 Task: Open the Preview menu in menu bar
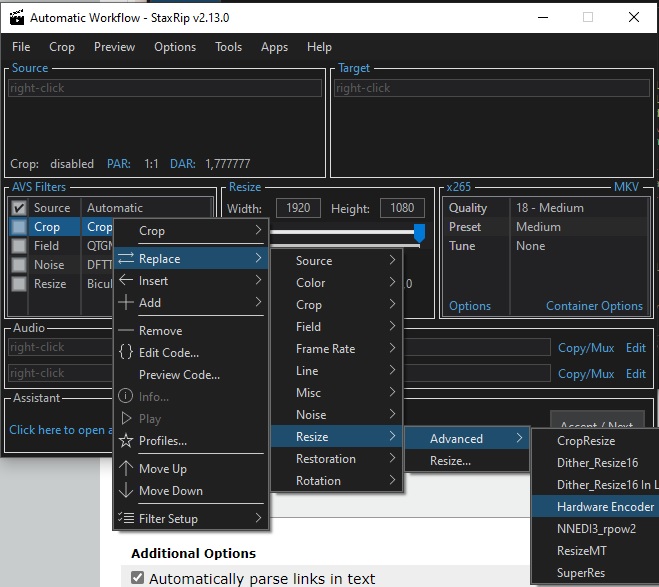click(x=114, y=47)
